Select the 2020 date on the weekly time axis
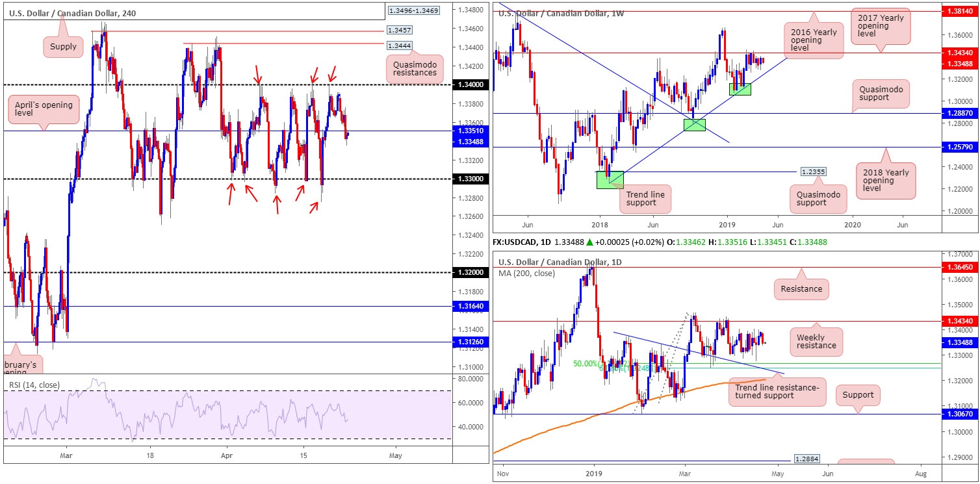This screenshot has height=484, width=980. 852,225
